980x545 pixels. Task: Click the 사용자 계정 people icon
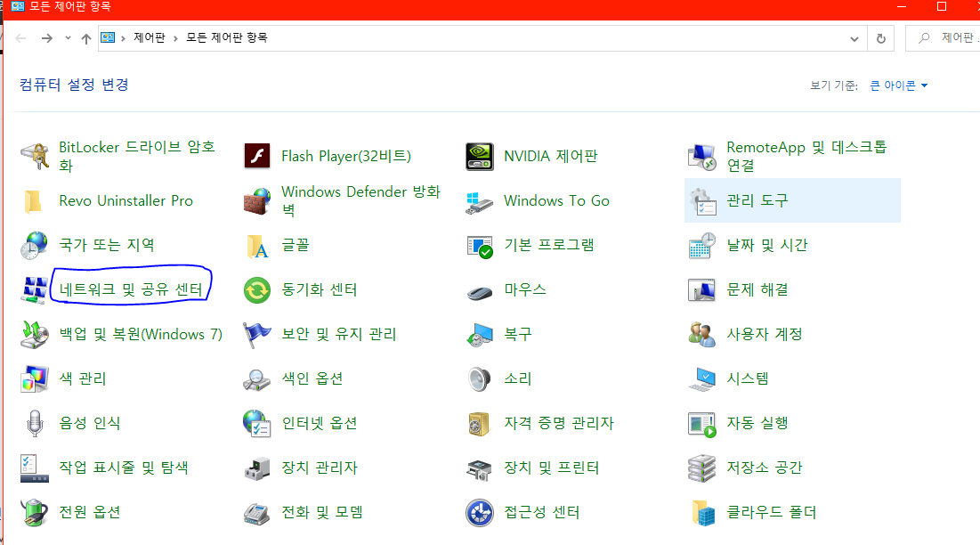(x=702, y=334)
